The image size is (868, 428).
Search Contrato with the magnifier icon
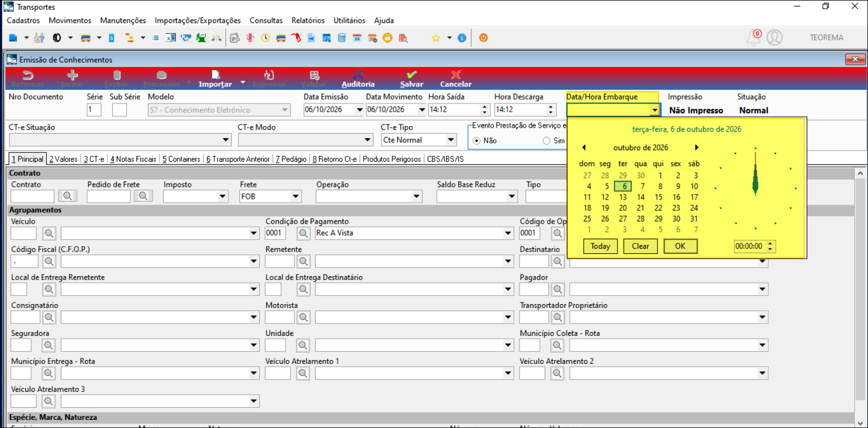point(67,196)
